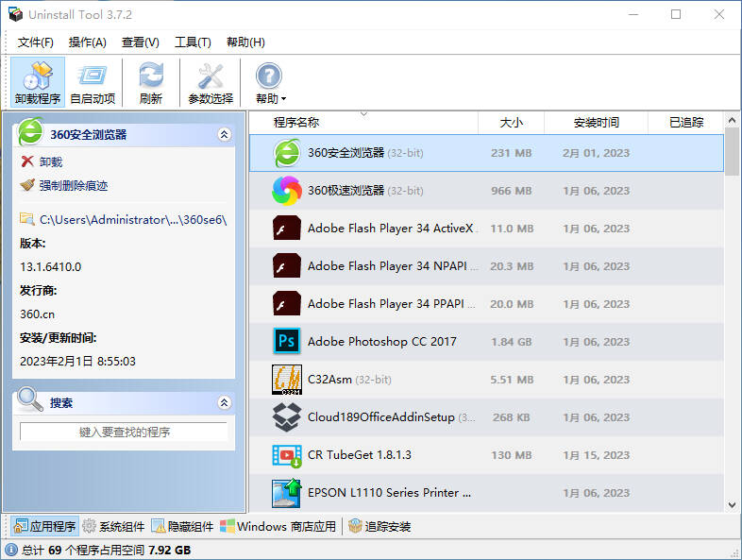Open the 自启动项 startup items icon

(x=93, y=76)
